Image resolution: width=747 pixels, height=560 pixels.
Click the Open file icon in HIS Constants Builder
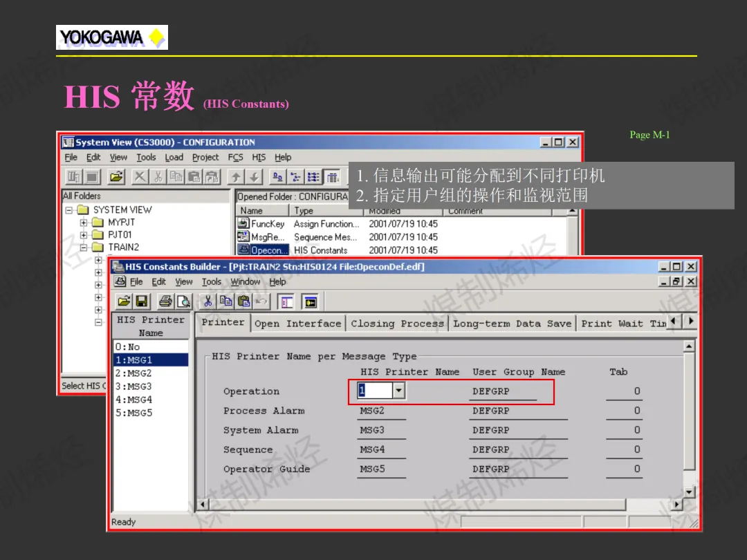point(124,301)
